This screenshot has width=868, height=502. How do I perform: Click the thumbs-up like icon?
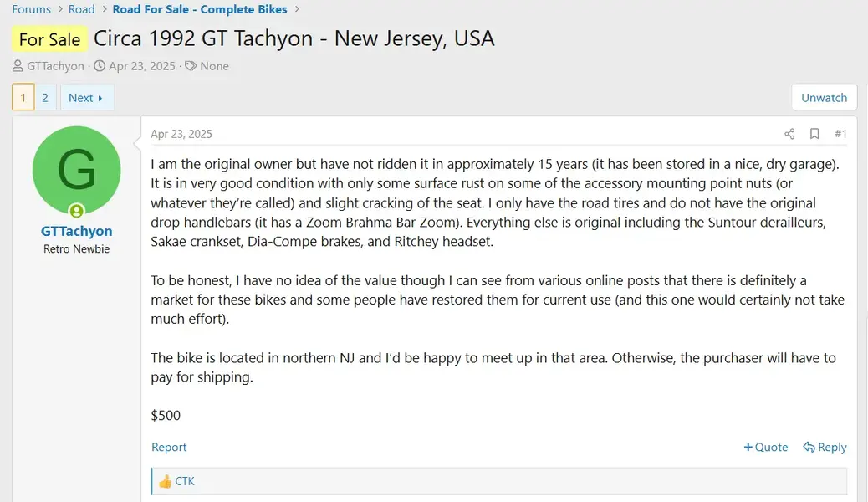click(x=165, y=481)
